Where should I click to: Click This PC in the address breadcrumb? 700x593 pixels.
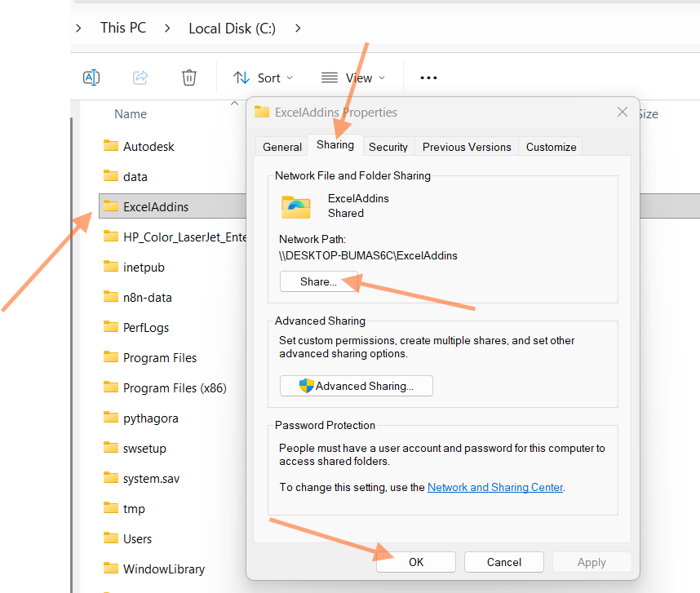(x=123, y=28)
